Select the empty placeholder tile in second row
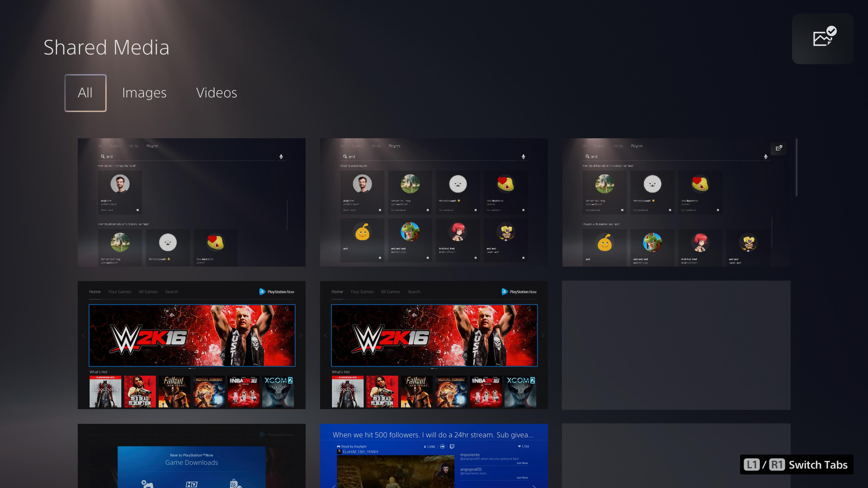This screenshot has width=868, height=488. coord(676,345)
